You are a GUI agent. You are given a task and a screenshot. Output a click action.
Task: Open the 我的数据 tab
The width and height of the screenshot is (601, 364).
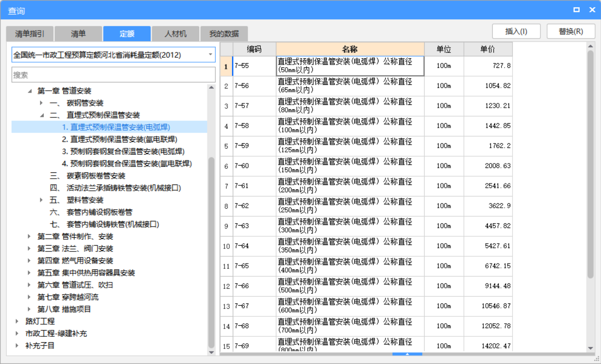click(x=224, y=33)
